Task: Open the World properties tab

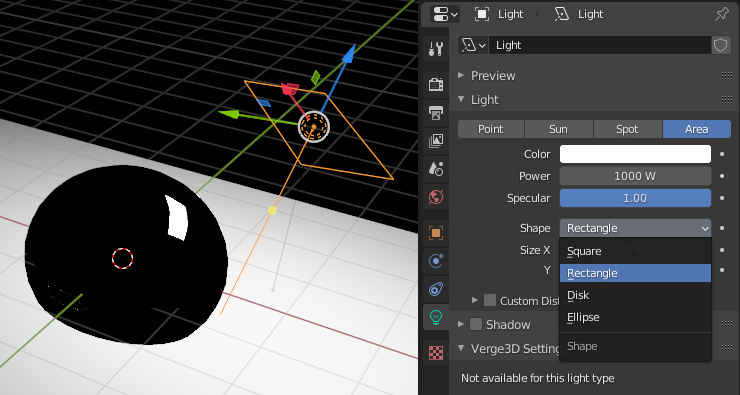Action: tap(436, 196)
